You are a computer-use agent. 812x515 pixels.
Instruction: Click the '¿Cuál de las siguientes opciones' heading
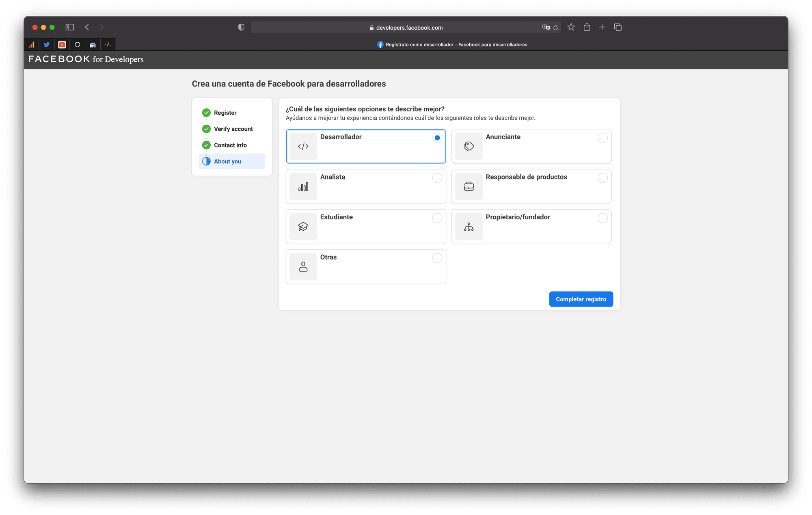[365, 109]
